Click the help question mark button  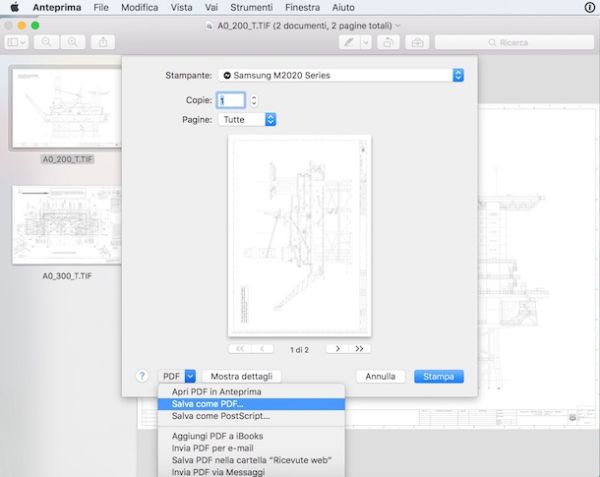[142, 377]
